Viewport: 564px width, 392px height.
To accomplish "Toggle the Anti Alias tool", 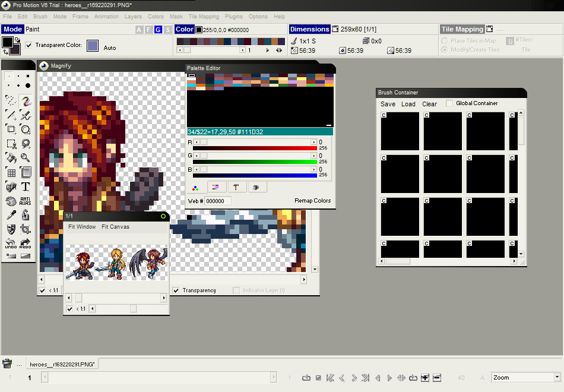I will pos(26,201).
